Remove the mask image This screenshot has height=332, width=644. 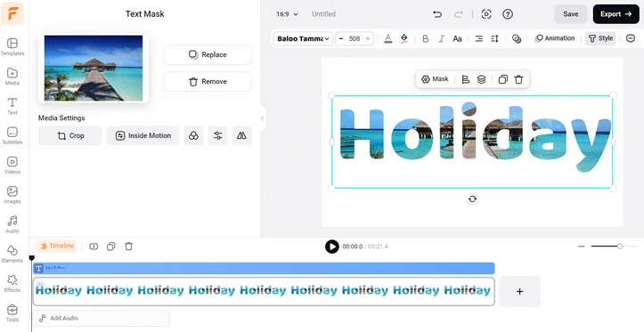(x=208, y=82)
